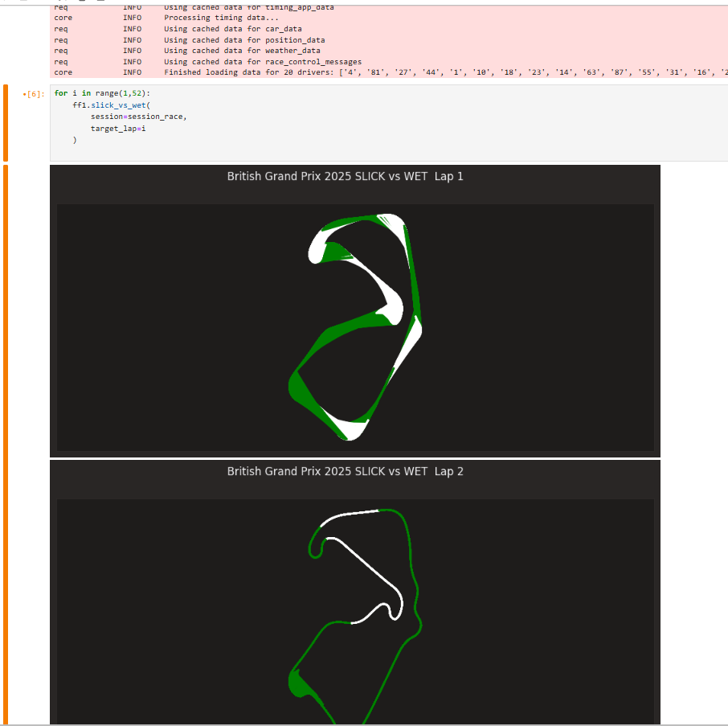Click the 'session=session_race,' argument line
728x726 pixels.
pyautogui.click(x=138, y=117)
